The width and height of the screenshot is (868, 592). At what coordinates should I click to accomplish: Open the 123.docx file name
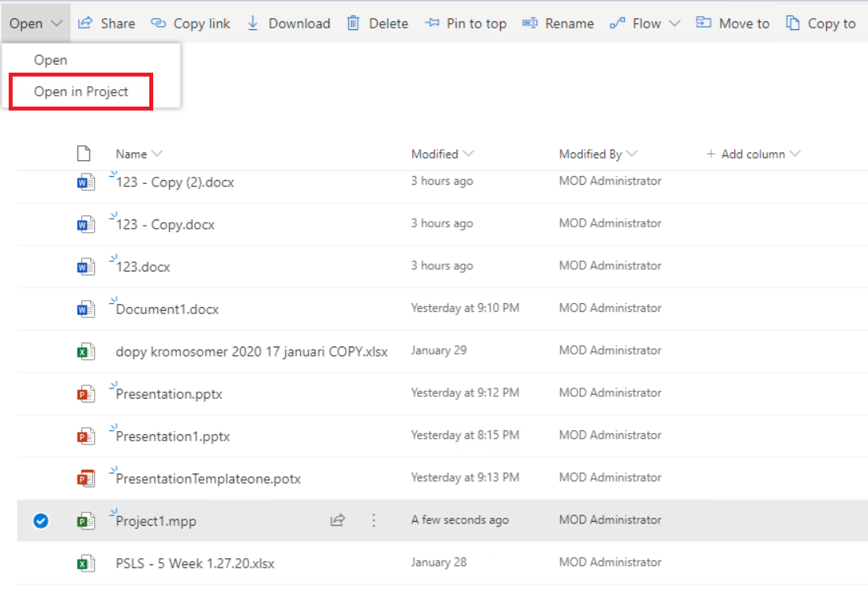[x=143, y=267]
